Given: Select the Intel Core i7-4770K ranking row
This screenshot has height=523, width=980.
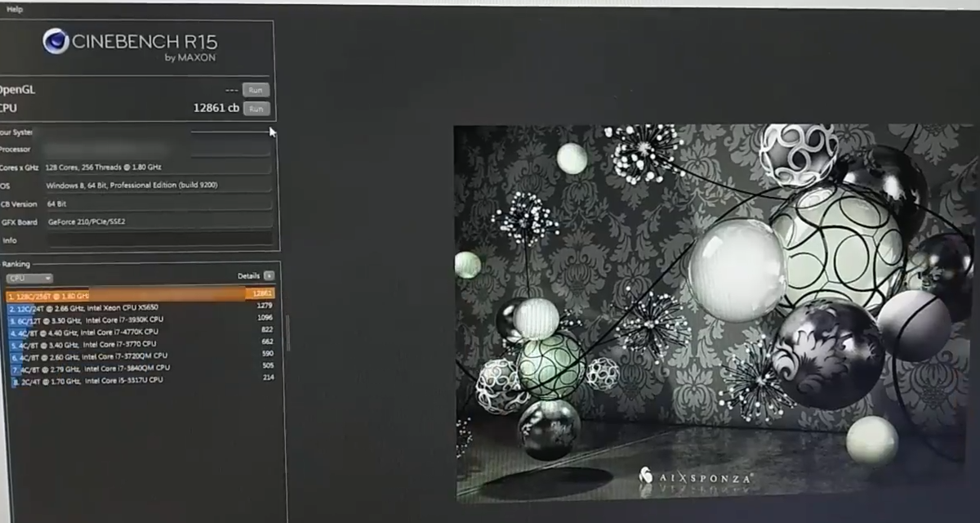Looking at the screenshot, I should [x=140, y=332].
